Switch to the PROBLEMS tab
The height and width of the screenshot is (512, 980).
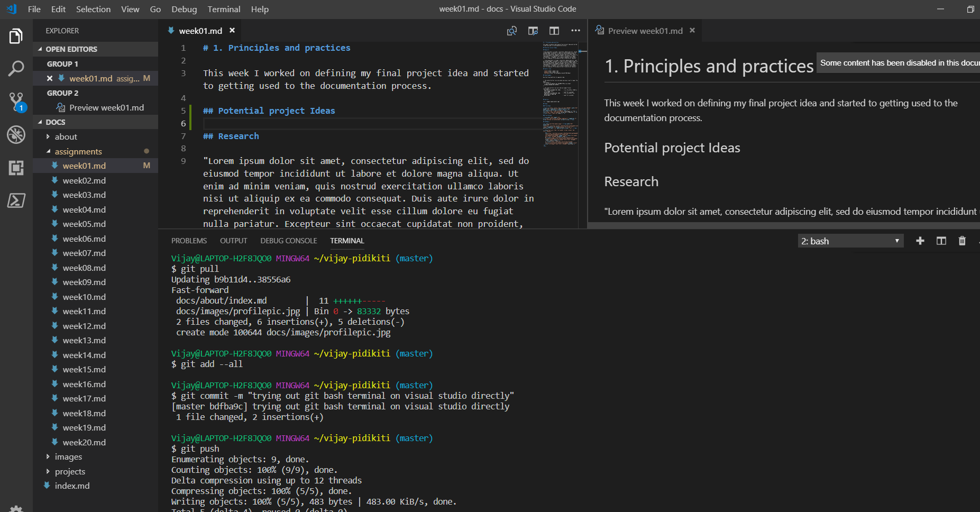click(189, 241)
